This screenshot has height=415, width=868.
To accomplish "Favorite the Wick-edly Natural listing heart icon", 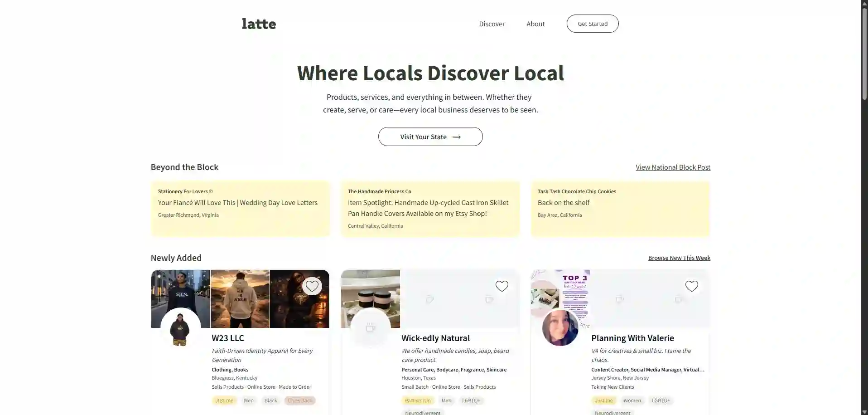I will pyautogui.click(x=502, y=286).
